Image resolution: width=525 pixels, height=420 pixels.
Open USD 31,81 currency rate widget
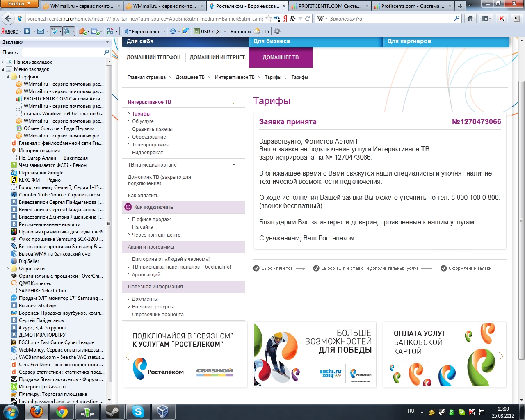[x=210, y=31]
